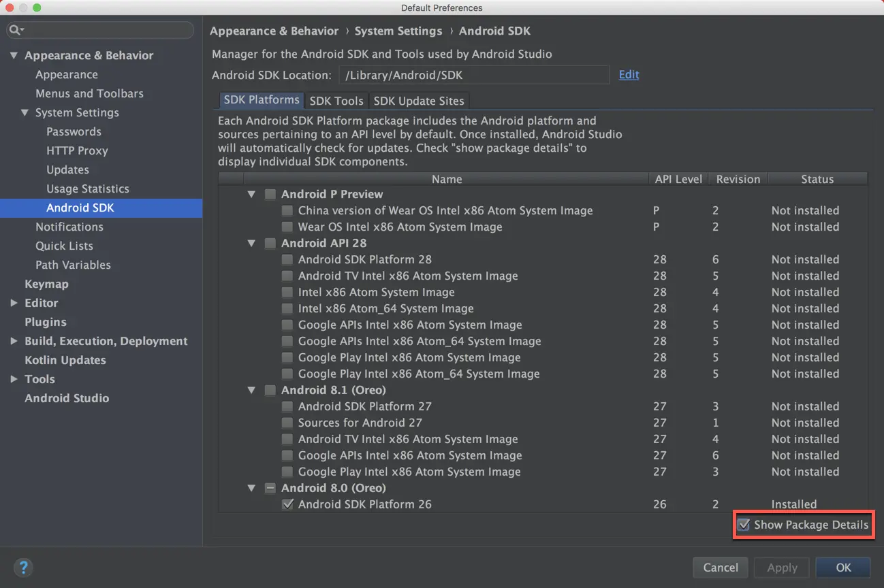Switch to the SDK Tools tab
The height and width of the screenshot is (588, 884).
click(x=336, y=101)
